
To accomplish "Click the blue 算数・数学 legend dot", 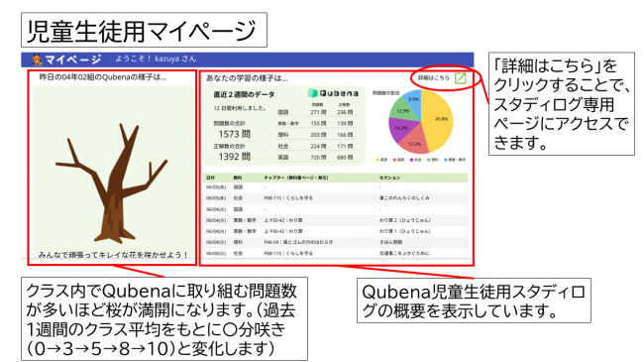I will coord(446,160).
